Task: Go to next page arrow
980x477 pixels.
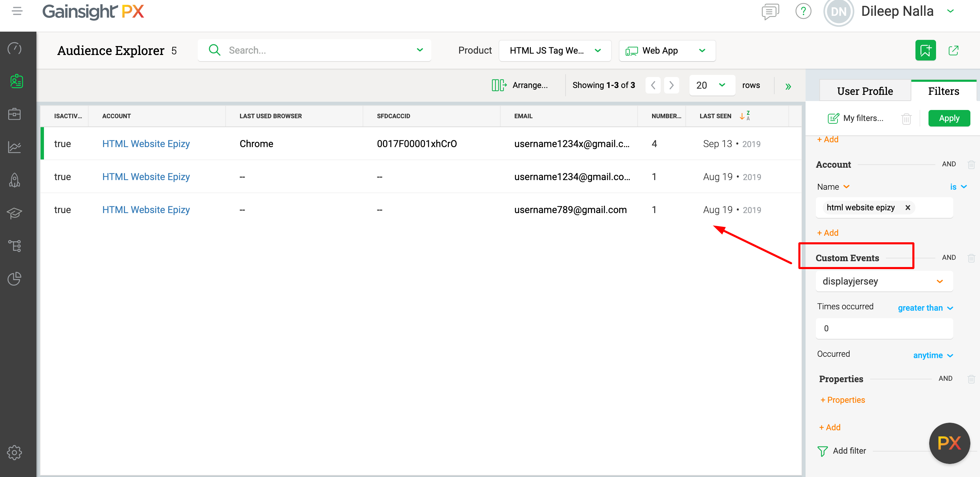Action: [671, 85]
